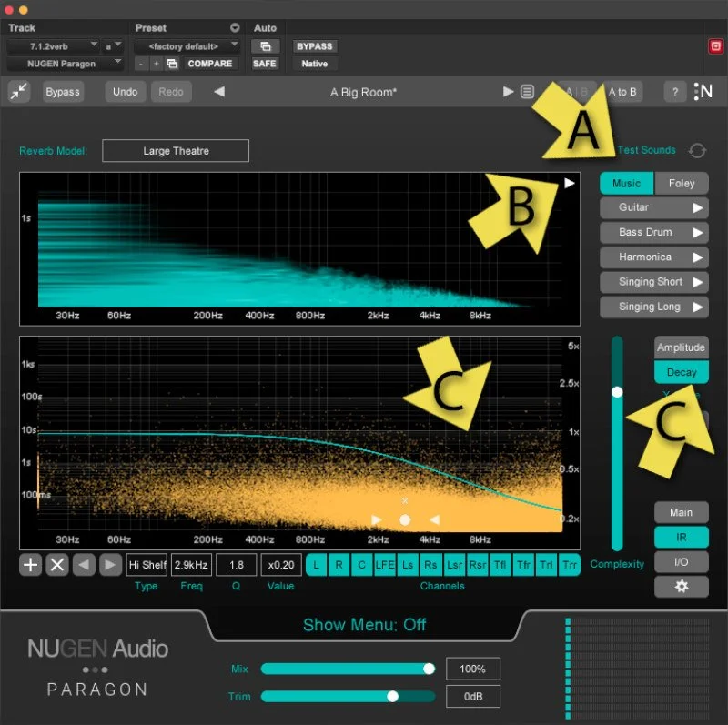Open the 7.1.2verb track dropdown
Screen dimensions: 728x725
point(53,46)
